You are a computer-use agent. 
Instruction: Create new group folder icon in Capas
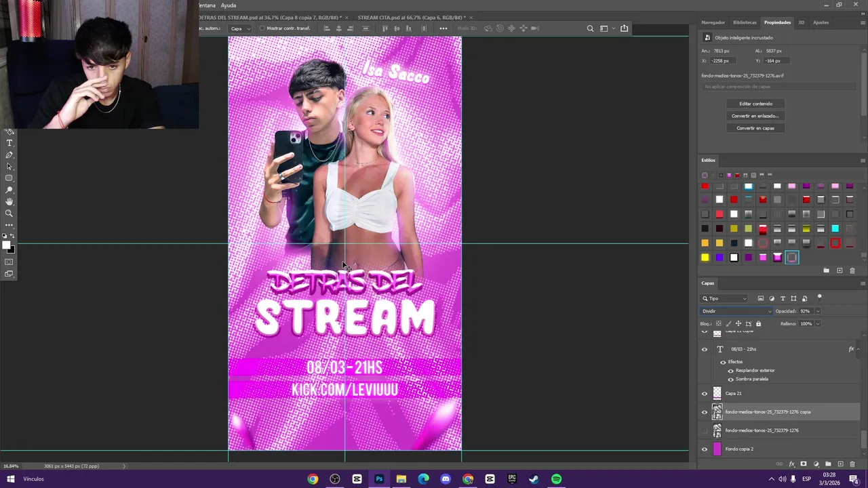tap(828, 464)
